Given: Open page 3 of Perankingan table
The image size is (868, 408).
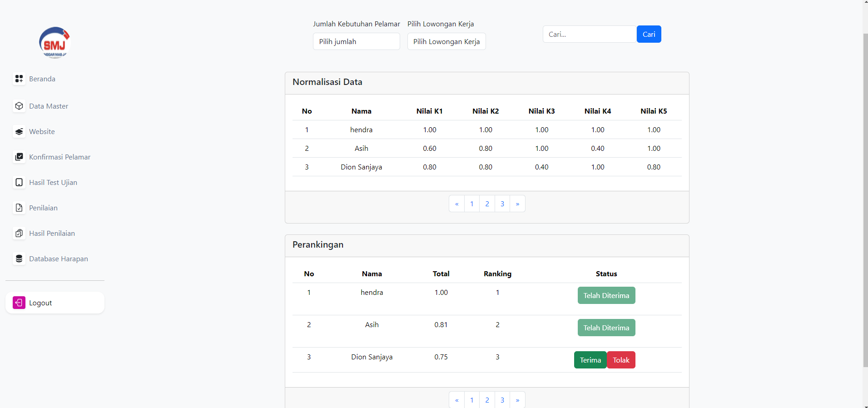Looking at the screenshot, I should tap(502, 400).
